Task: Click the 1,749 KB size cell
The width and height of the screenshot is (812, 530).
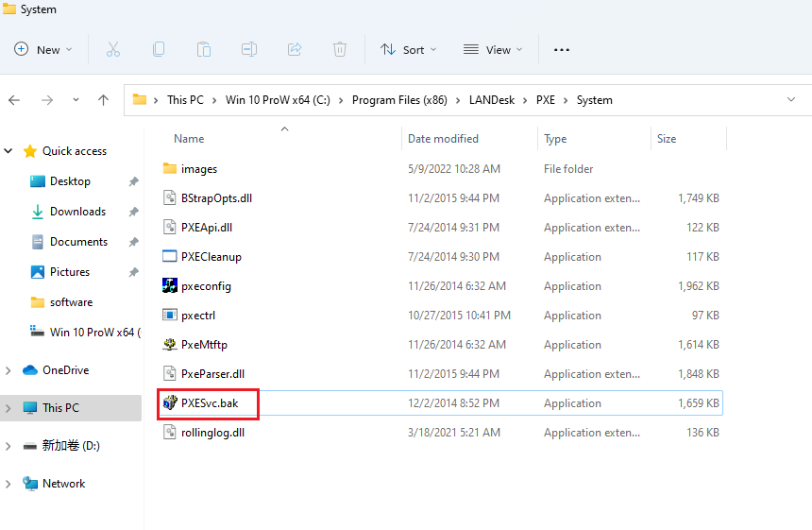Action: (699, 197)
